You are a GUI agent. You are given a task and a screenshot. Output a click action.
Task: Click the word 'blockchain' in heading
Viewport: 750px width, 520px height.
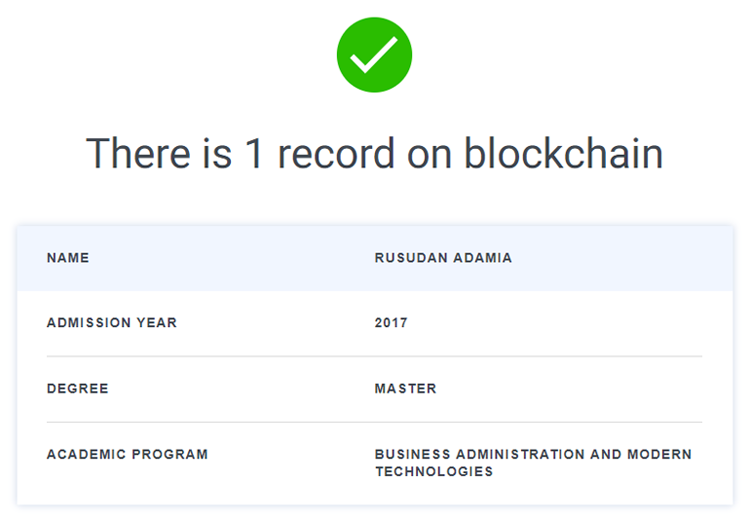(563, 153)
